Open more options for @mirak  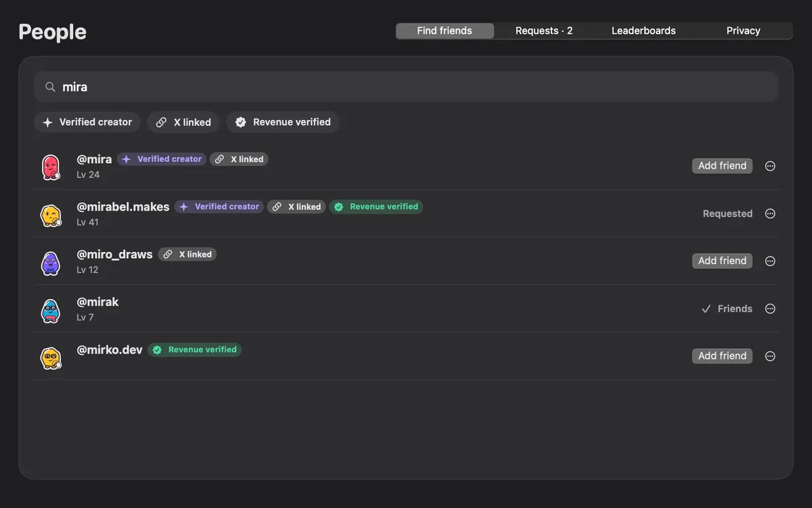tap(770, 308)
